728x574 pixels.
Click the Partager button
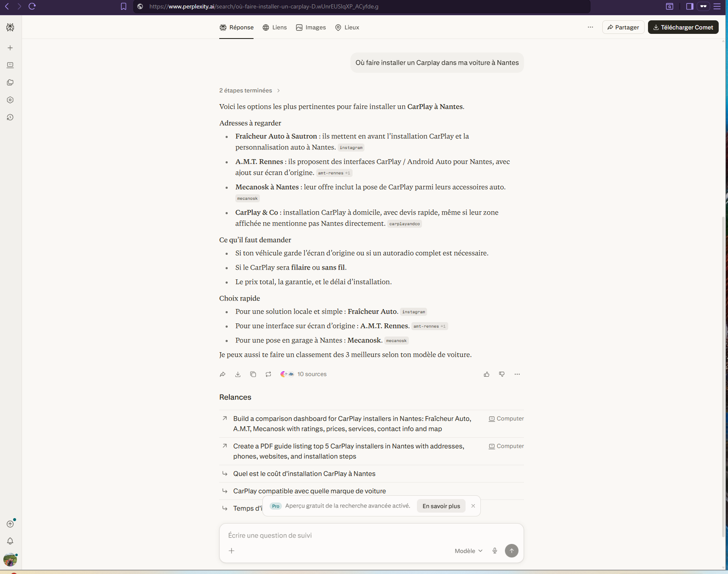point(623,27)
